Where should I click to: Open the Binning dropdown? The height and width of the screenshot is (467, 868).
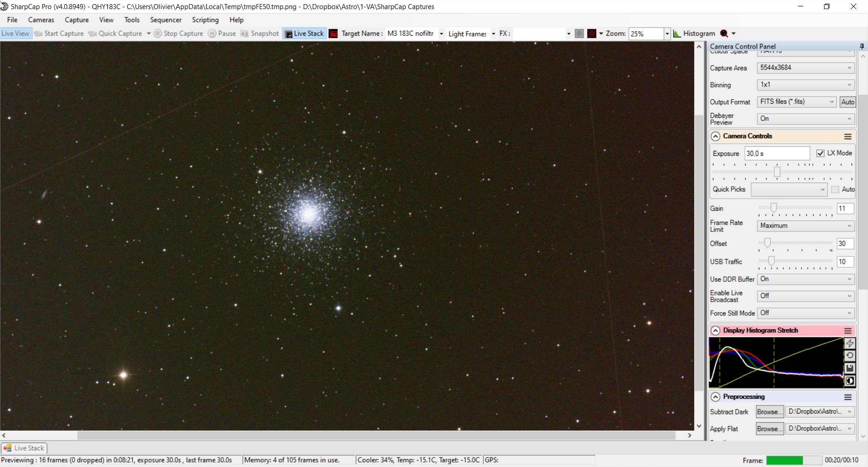(806, 85)
